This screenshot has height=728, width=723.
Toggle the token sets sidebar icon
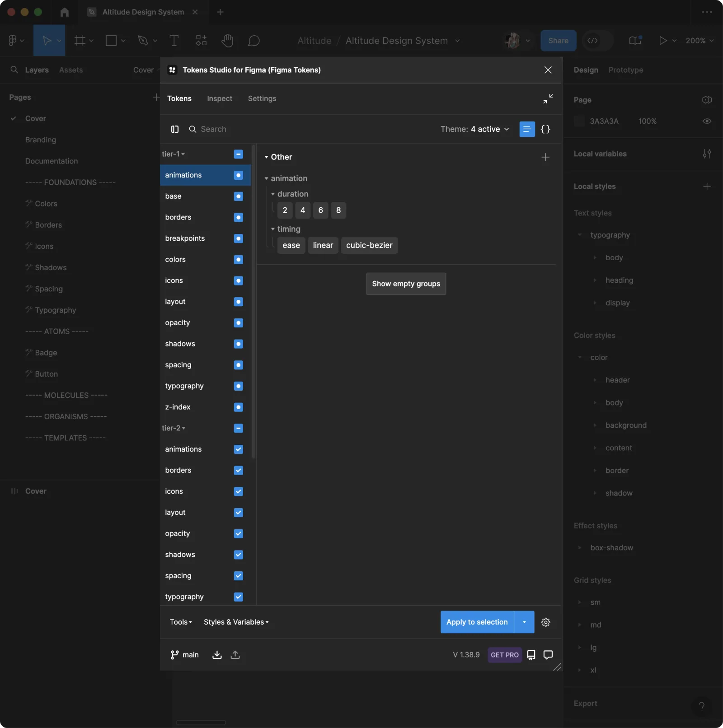point(175,129)
